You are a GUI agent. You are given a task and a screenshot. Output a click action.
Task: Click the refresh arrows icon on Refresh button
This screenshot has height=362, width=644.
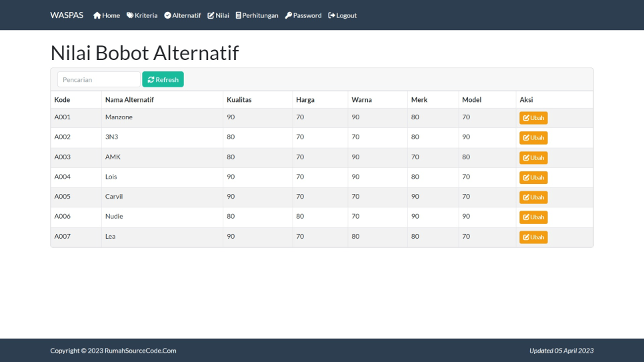[x=151, y=80]
